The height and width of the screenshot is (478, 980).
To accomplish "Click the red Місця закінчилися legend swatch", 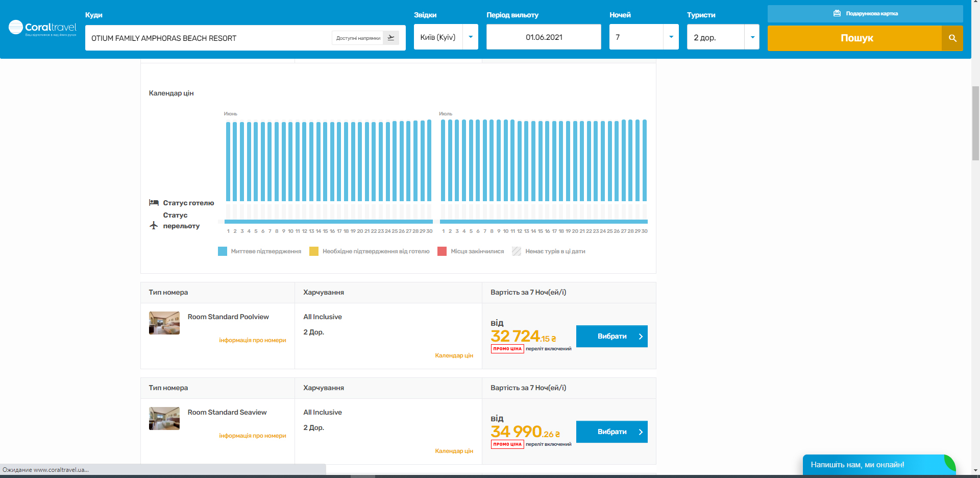I will pyautogui.click(x=442, y=251).
